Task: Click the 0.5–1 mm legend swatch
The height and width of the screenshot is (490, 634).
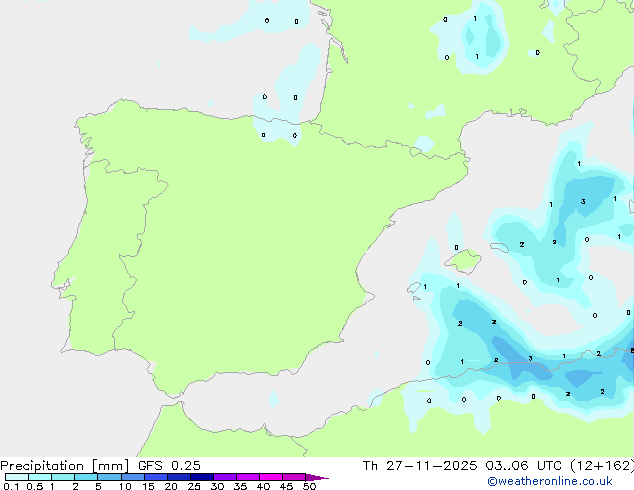Action: click(40, 477)
